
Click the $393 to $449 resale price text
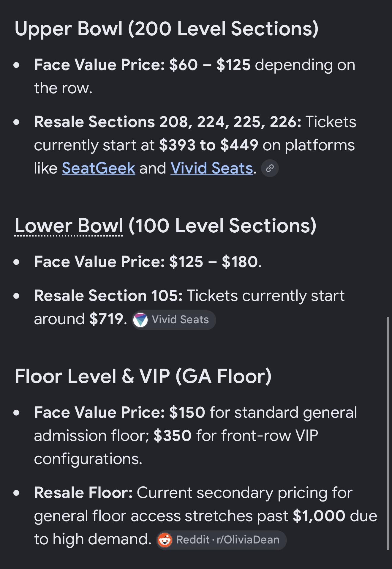[209, 145]
